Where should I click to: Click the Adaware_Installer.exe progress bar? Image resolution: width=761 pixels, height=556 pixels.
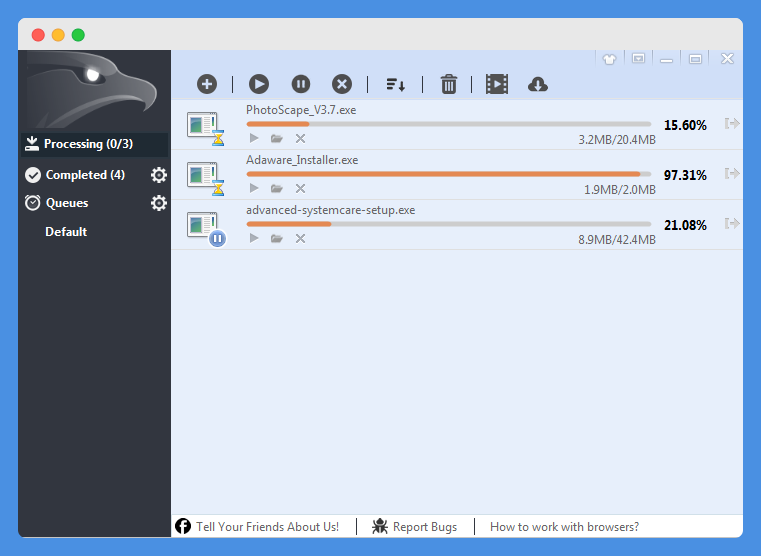448,174
